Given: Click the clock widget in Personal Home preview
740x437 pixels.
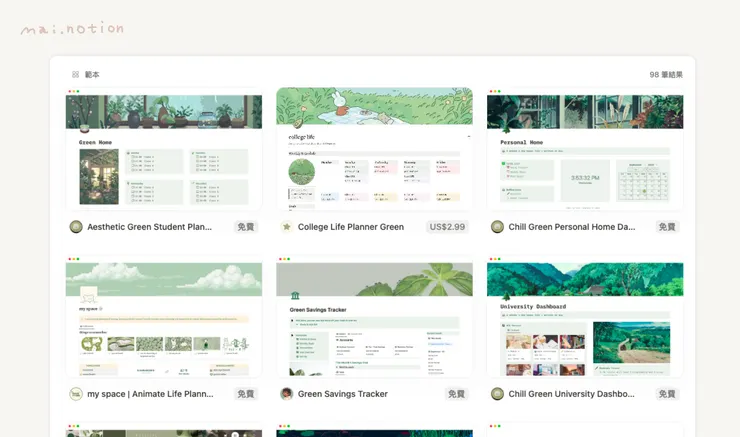Looking at the screenshot, I should coord(585,180).
